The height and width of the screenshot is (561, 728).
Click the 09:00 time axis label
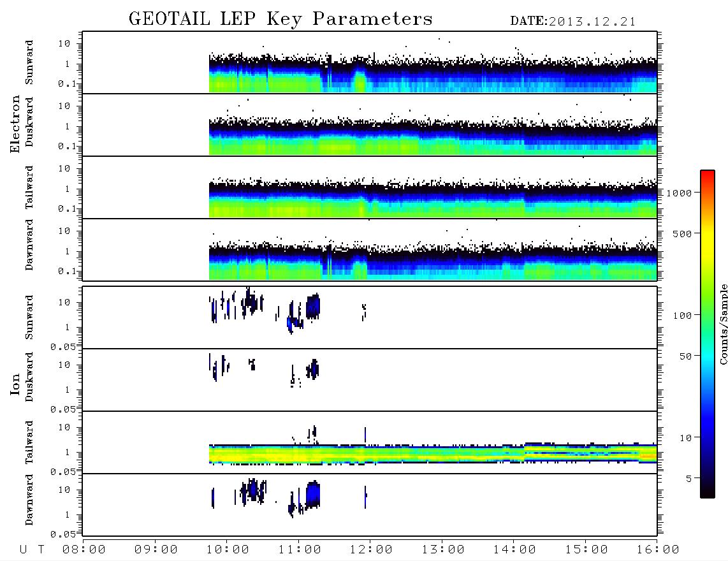tap(156, 550)
